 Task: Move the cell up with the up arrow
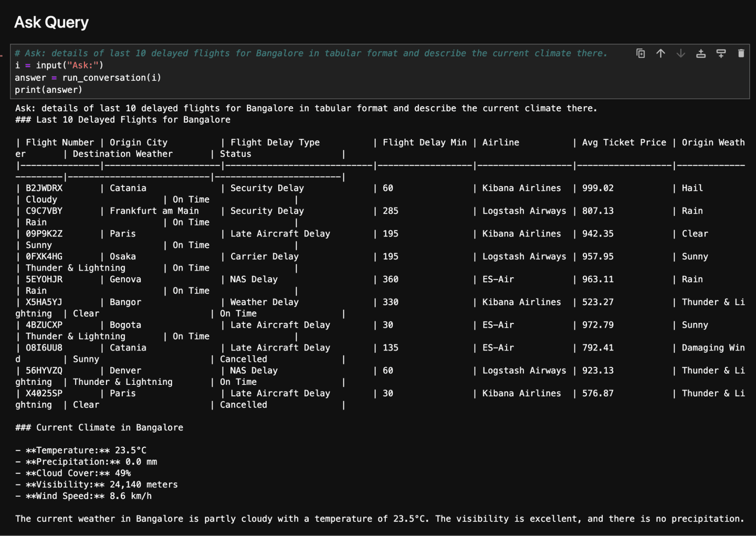(x=660, y=54)
